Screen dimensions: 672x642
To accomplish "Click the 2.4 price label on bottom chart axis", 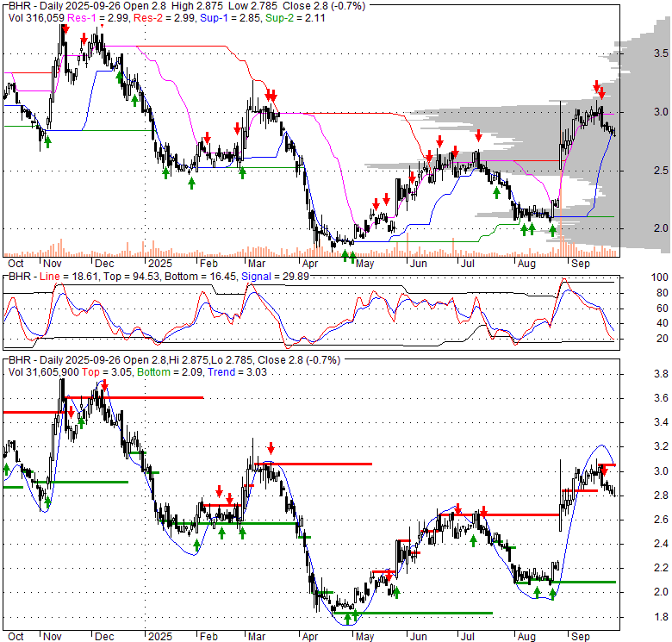I will [661, 544].
